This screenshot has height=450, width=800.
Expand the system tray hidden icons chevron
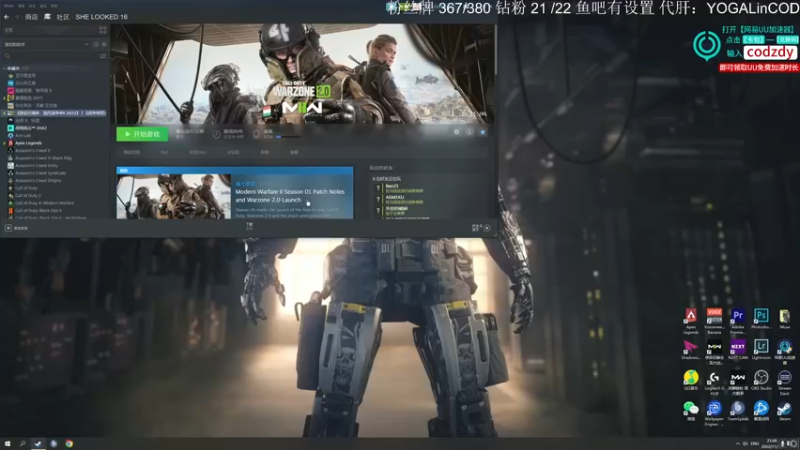[x=737, y=443]
